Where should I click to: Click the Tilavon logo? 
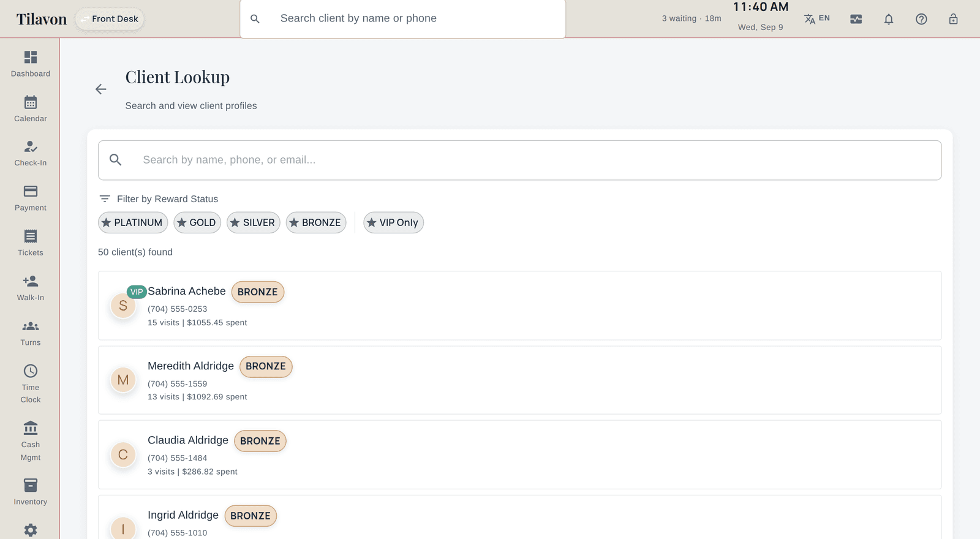coord(42,19)
